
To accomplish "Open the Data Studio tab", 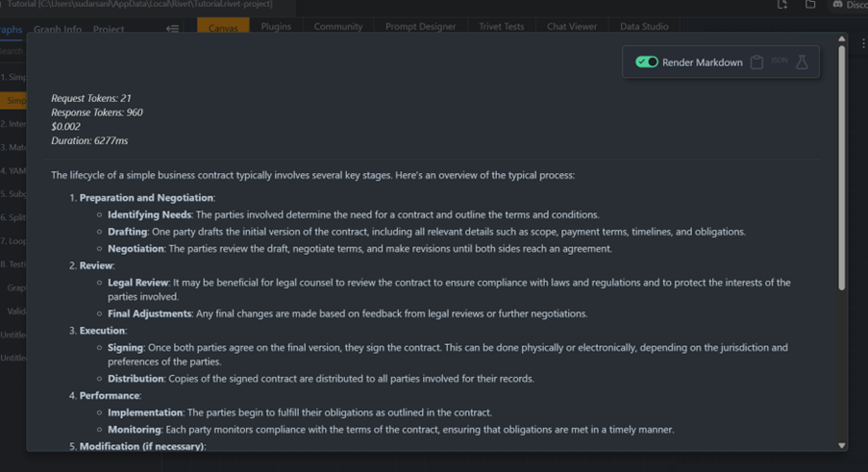I will click(x=644, y=26).
